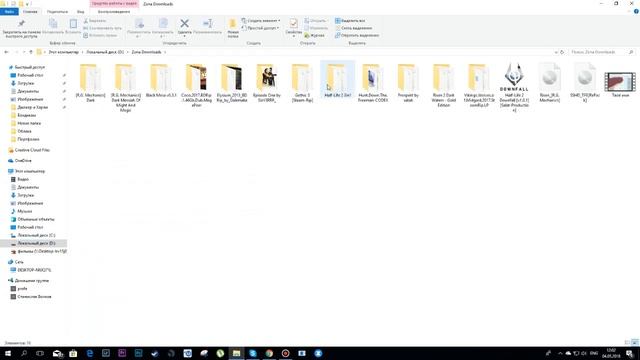Open the Properties dropdown arrow
The width and height of the screenshot is (640, 360).
pyautogui.click(x=293, y=36)
